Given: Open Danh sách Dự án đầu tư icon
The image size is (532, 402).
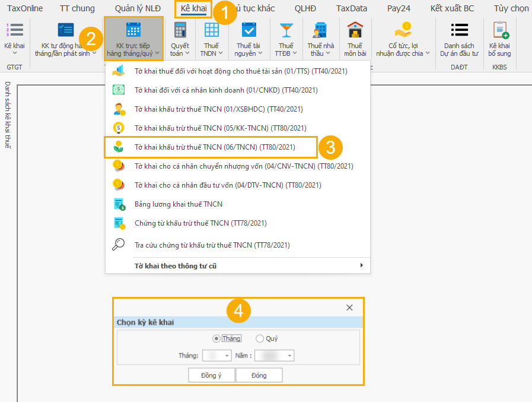Looking at the screenshot, I should [x=460, y=30].
